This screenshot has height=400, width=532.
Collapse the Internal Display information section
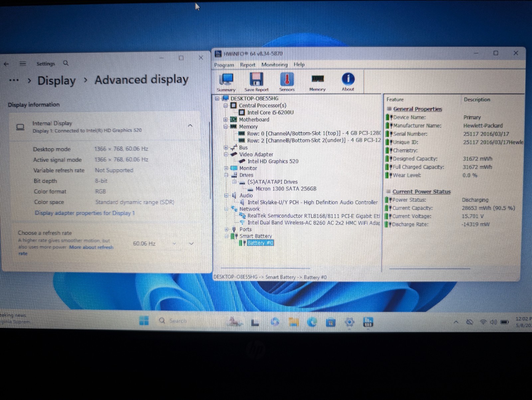(190, 126)
